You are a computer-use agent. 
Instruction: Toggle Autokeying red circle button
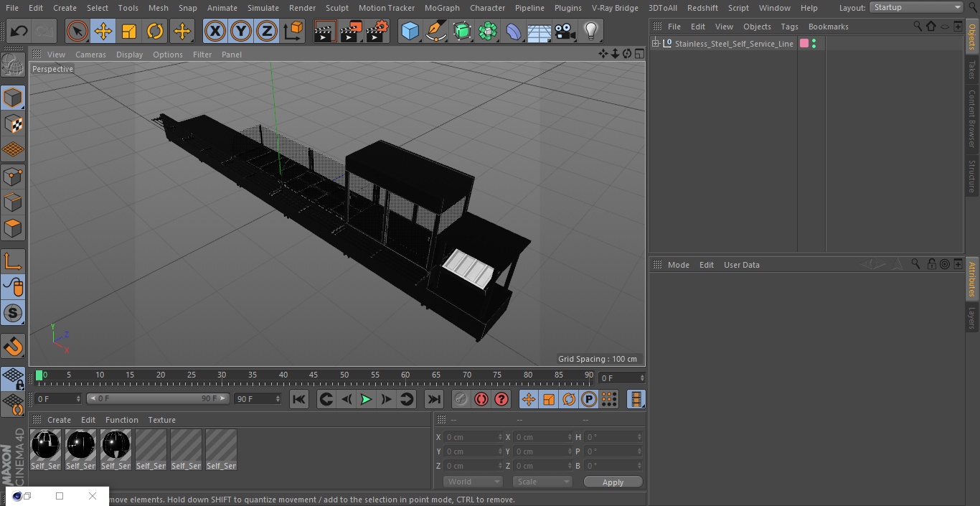[481, 399]
